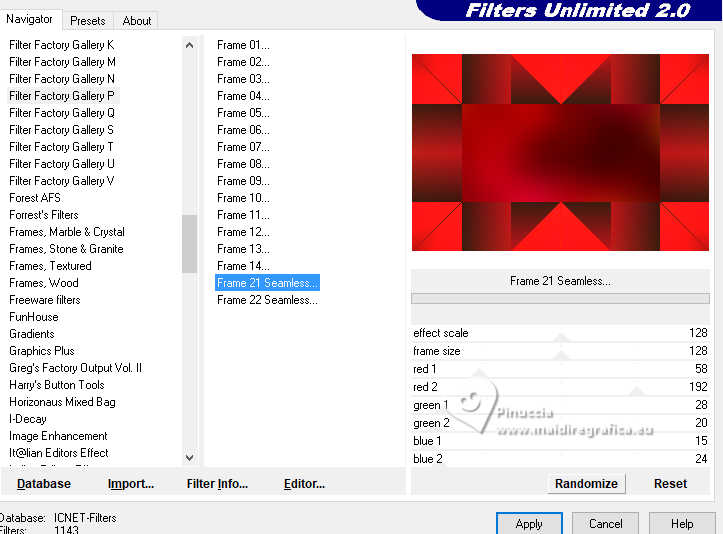Choose Frame 03 filter
This screenshot has width=723, height=534.
click(x=243, y=79)
